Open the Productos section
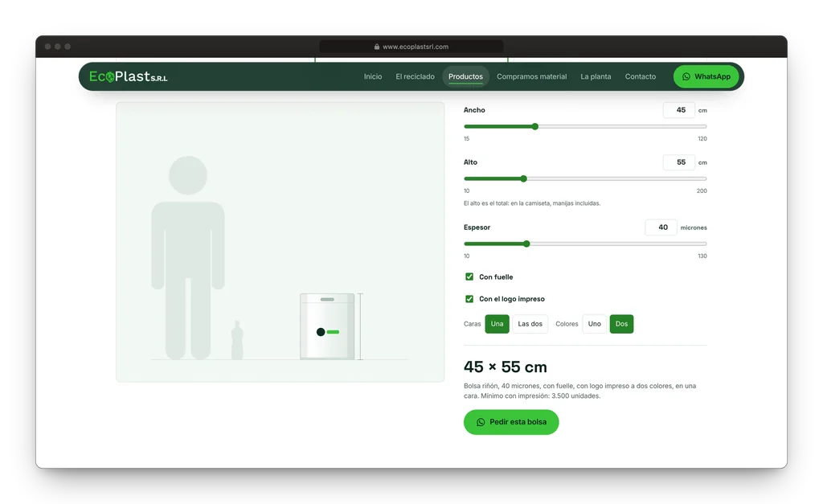Image resolution: width=823 pixels, height=504 pixels. tap(465, 76)
